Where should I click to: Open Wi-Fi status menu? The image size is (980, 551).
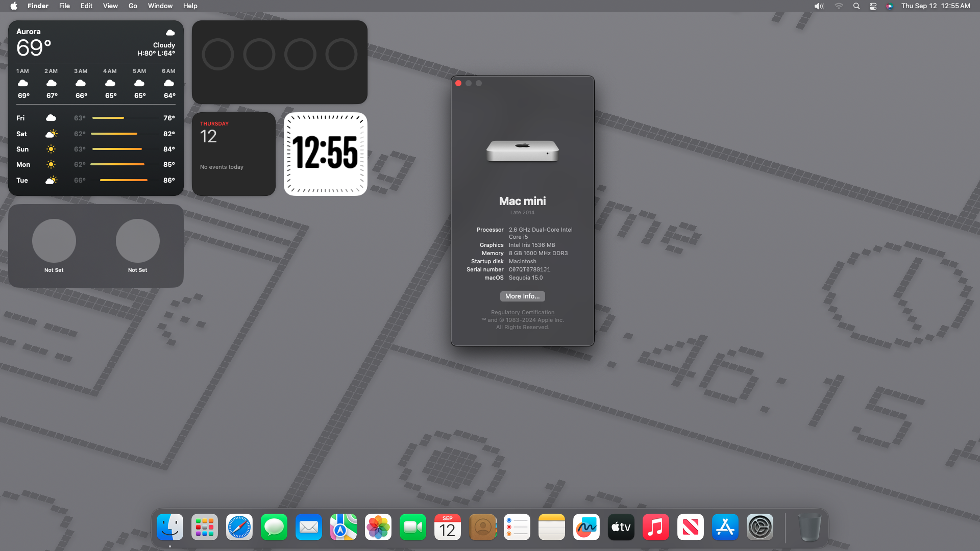pos(839,6)
